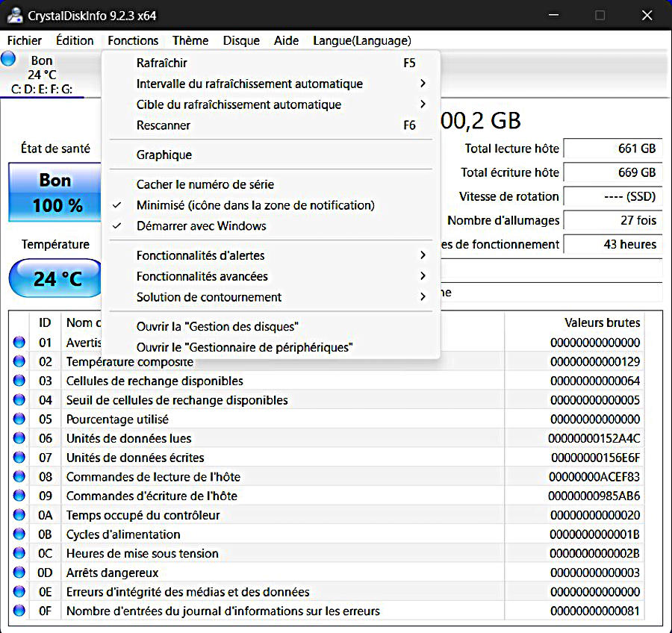Viewport: 672px width, 633px height.
Task: Click status orb for journal d'informations sur les erreurs
Action: click(19, 611)
